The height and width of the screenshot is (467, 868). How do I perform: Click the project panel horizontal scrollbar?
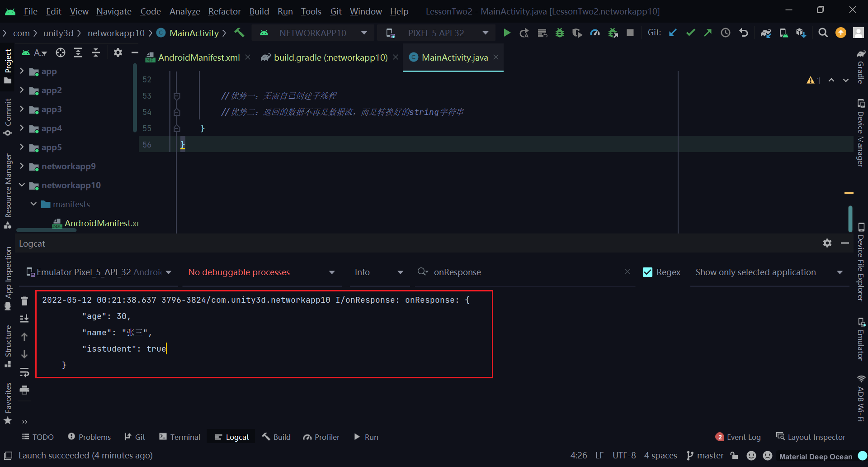[x=46, y=230]
